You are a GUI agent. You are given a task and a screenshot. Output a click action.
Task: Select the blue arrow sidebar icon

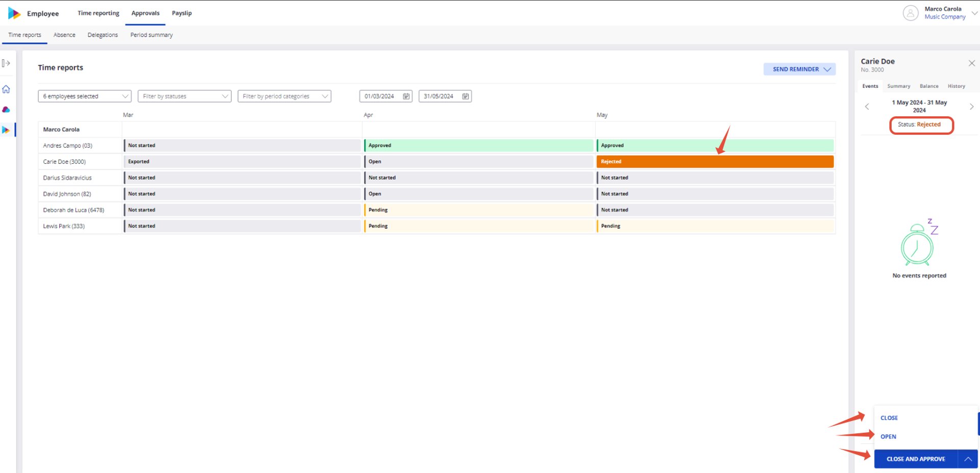coord(6,130)
